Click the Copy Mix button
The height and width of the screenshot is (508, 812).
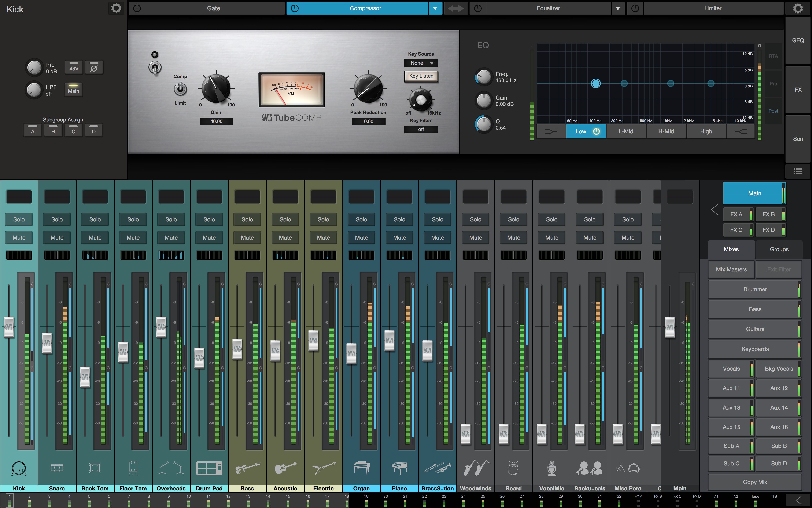coord(755,482)
